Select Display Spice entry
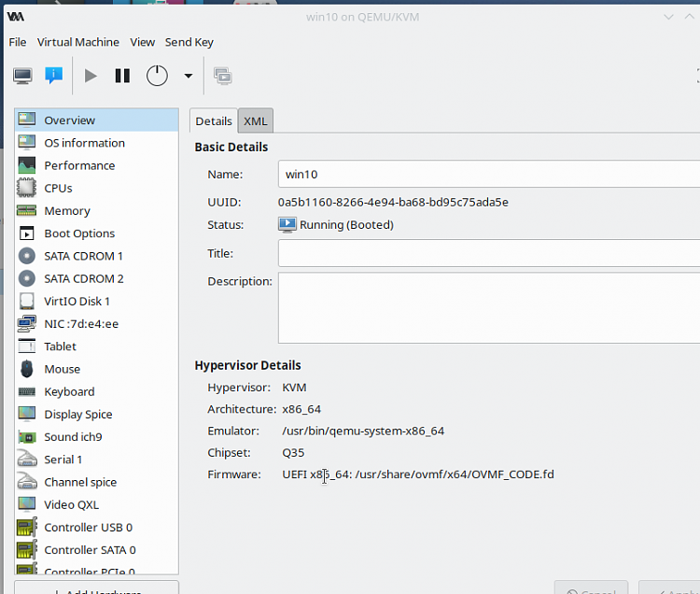This screenshot has height=594, width=700. [x=96, y=415]
